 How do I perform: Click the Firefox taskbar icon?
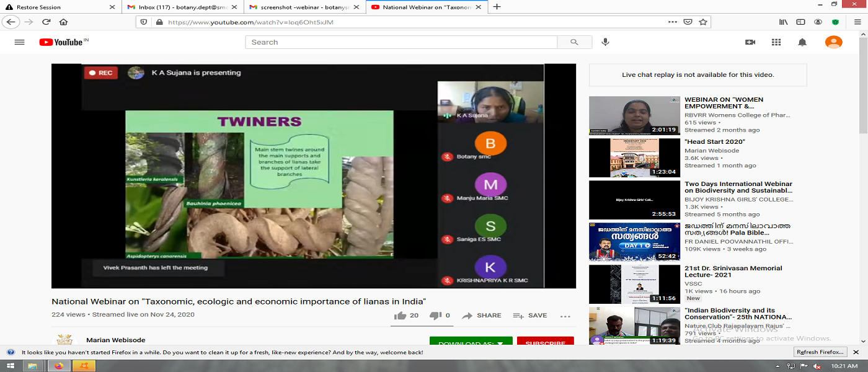tap(60, 366)
